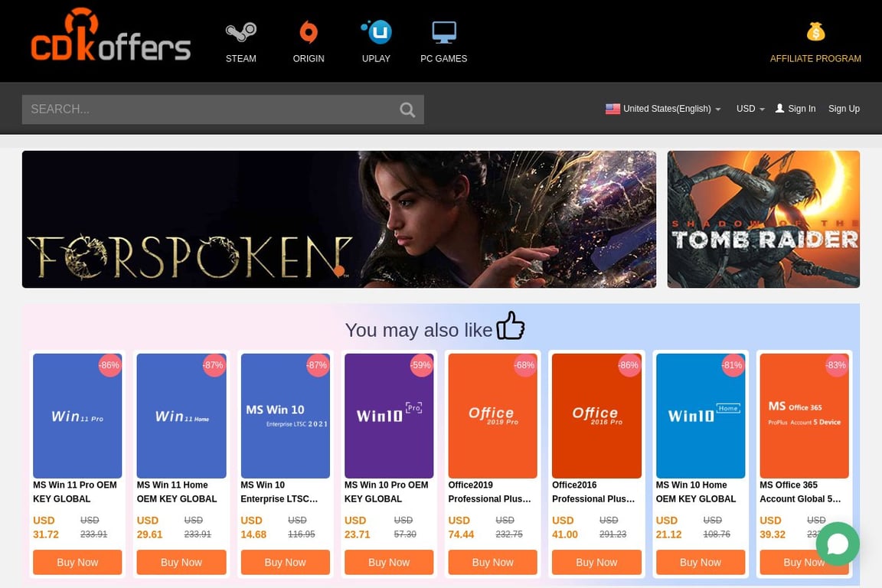The width and height of the screenshot is (882, 588).
Task: Click the You may also like heading
Action: [419, 330]
